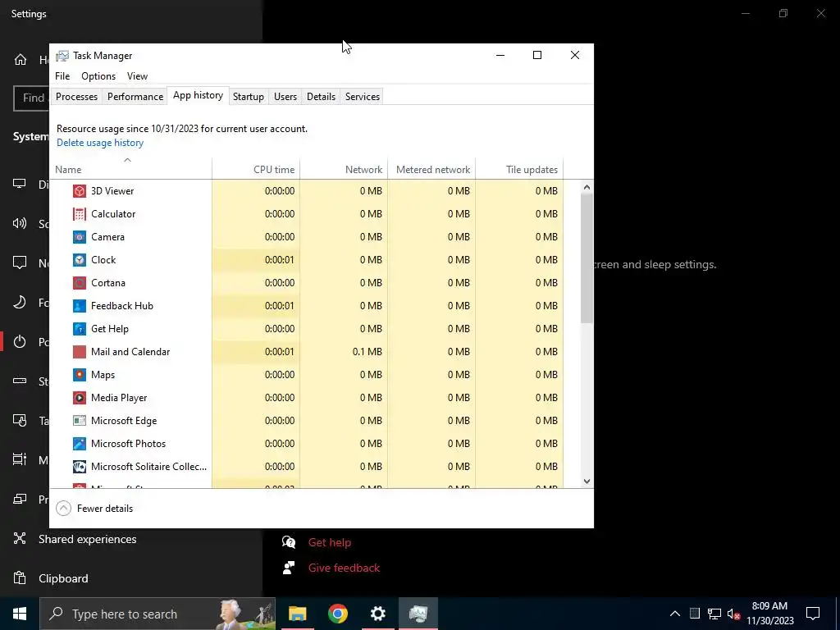Click the Get Help app icon
This screenshot has width=840, height=630.
[80, 329]
